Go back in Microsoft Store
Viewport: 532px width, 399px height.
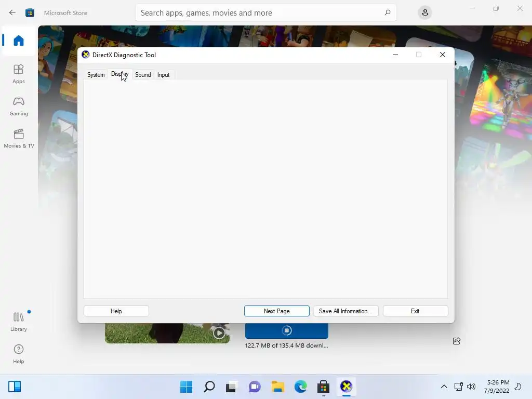[12, 12]
